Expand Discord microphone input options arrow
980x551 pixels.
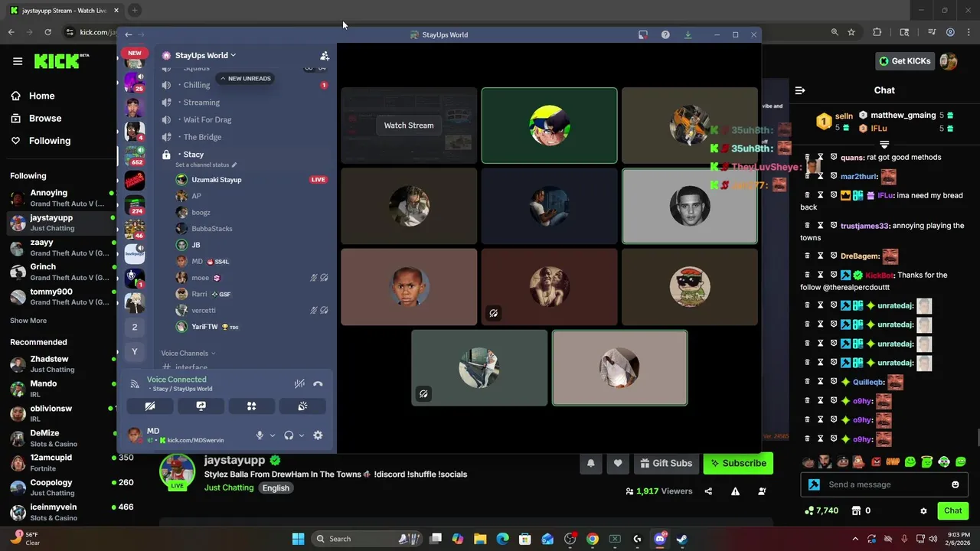coord(272,435)
